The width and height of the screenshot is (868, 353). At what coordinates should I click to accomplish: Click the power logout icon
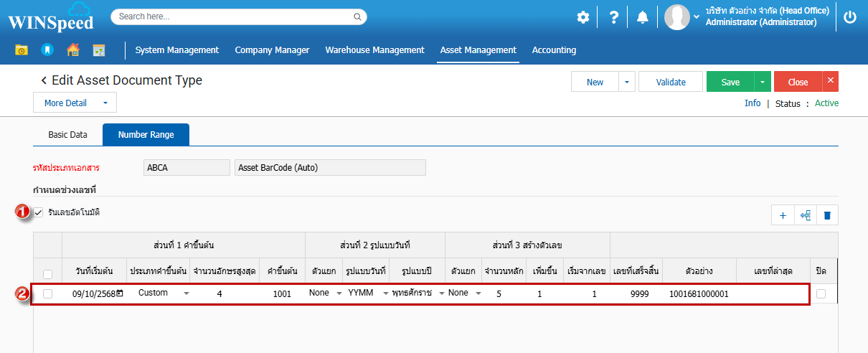click(x=850, y=17)
